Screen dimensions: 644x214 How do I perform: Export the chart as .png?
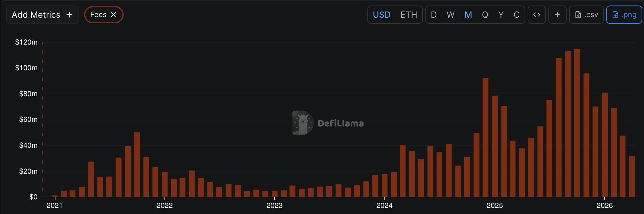tap(624, 15)
